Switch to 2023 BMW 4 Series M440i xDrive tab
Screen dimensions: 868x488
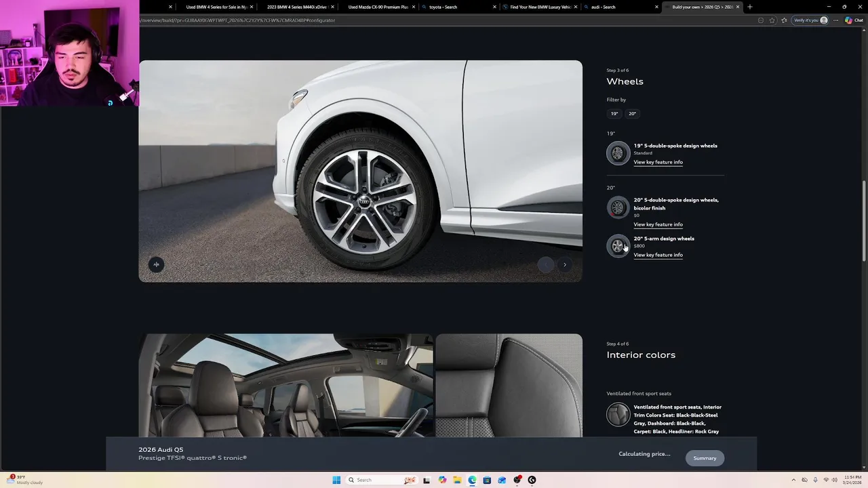[297, 7]
